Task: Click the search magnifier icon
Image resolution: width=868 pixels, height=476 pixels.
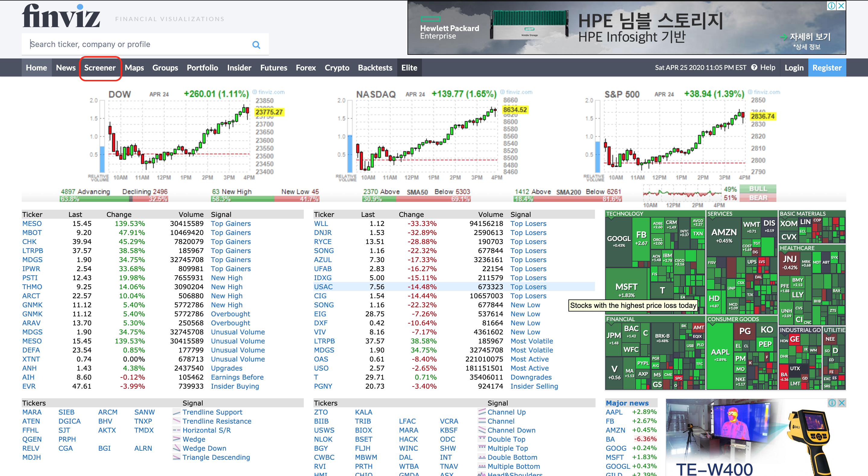Action: (256, 45)
